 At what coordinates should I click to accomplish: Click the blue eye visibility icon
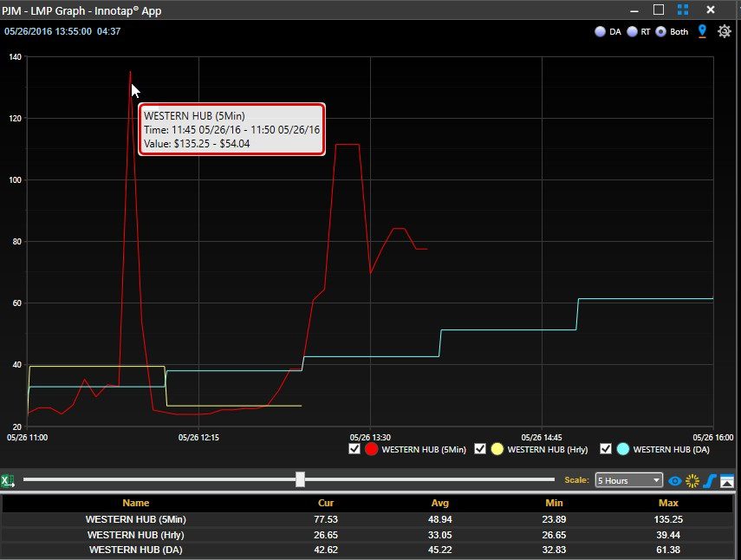(x=675, y=481)
